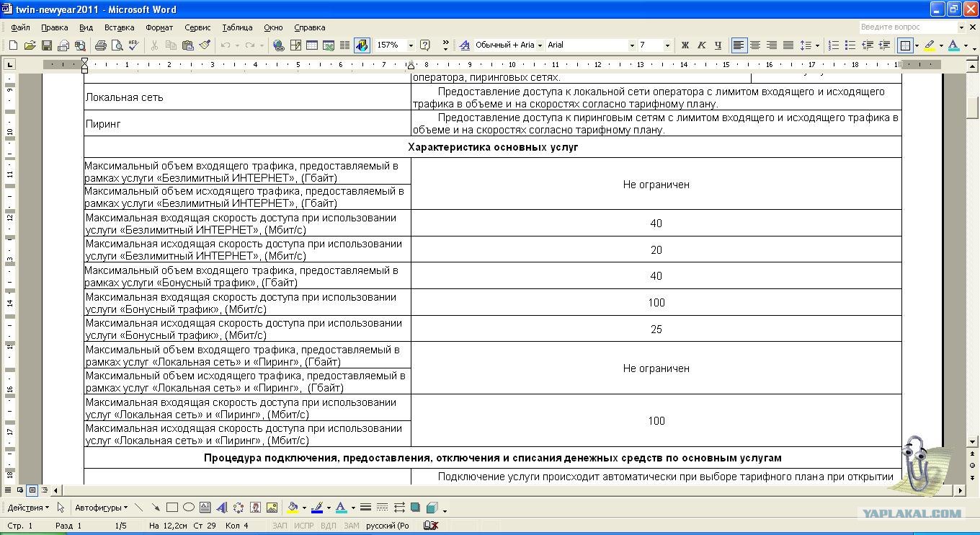Open the Справка menu
This screenshot has width=980, height=535.
(x=310, y=27)
